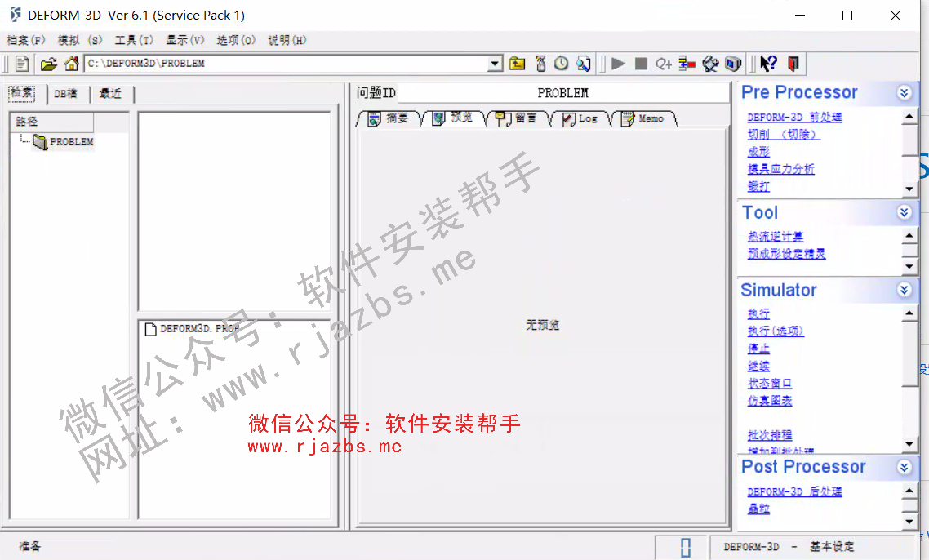Open the 选项(O) menu
Viewport: 929px width, 560px height.
click(x=236, y=40)
